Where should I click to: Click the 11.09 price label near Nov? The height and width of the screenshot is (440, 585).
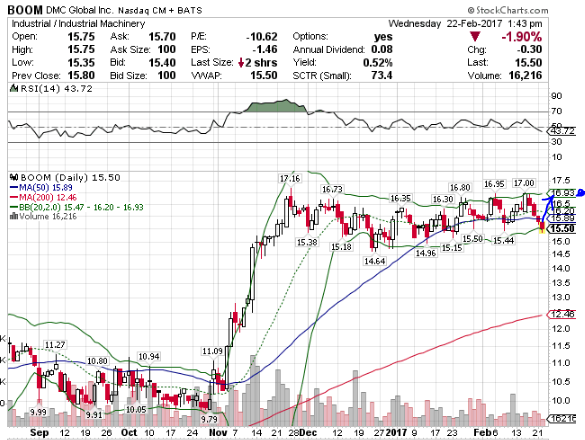click(212, 351)
